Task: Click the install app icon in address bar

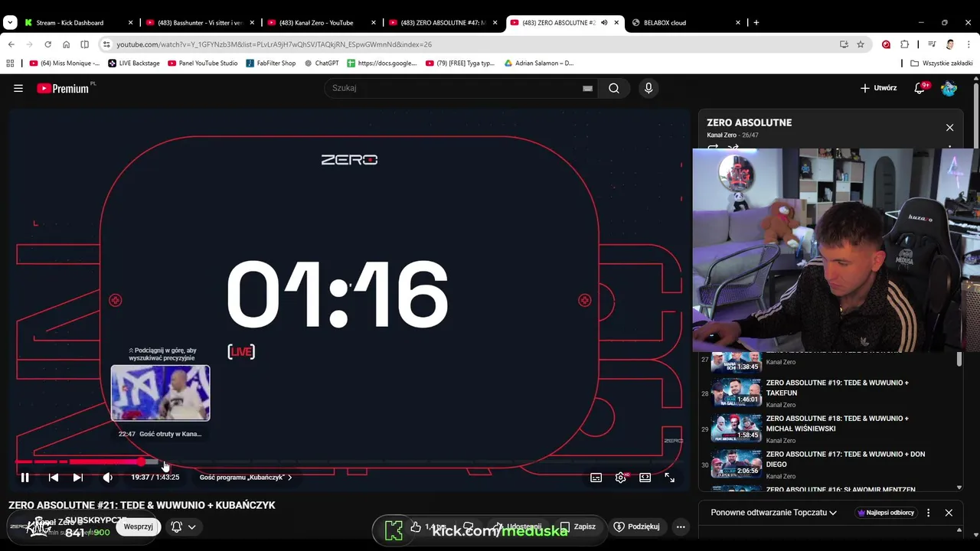Action: click(x=844, y=44)
